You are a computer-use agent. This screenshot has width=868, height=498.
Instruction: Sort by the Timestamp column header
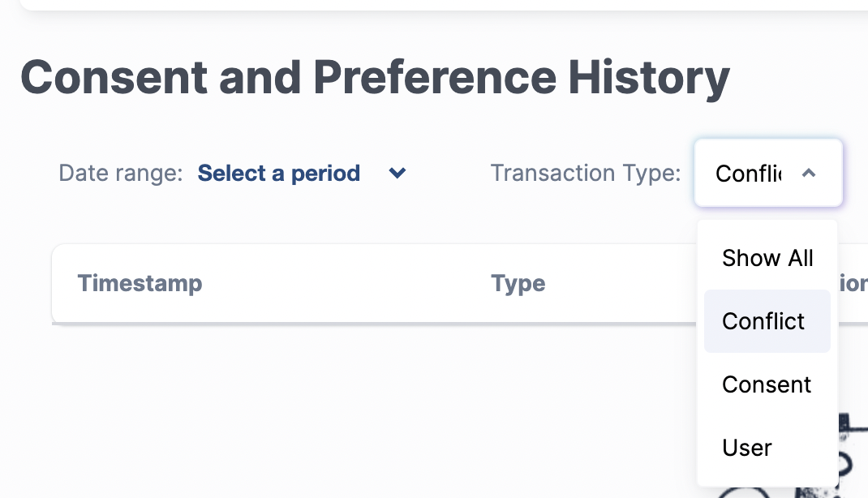click(x=140, y=283)
